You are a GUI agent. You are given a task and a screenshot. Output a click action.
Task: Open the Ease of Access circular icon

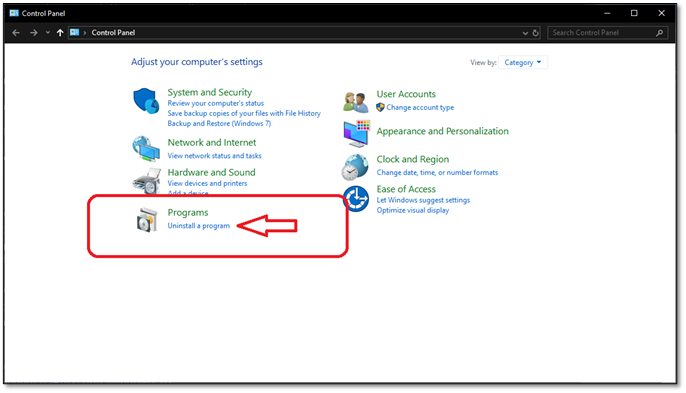[x=356, y=199]
